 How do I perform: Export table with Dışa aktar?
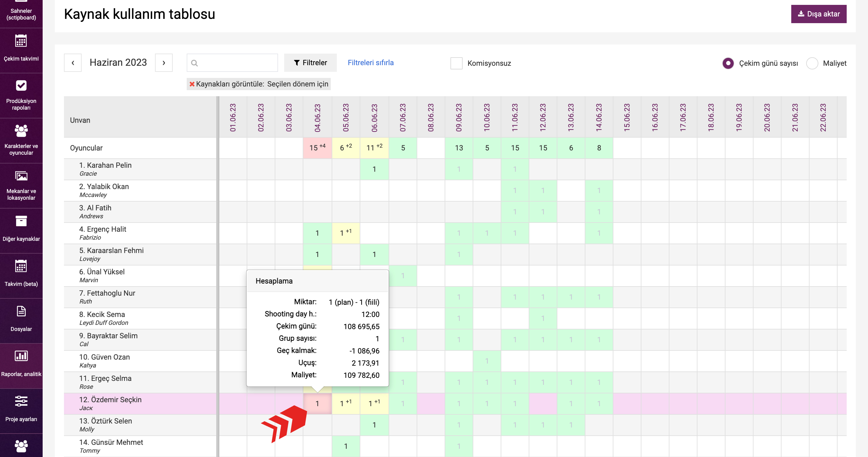tap(818, 14)
